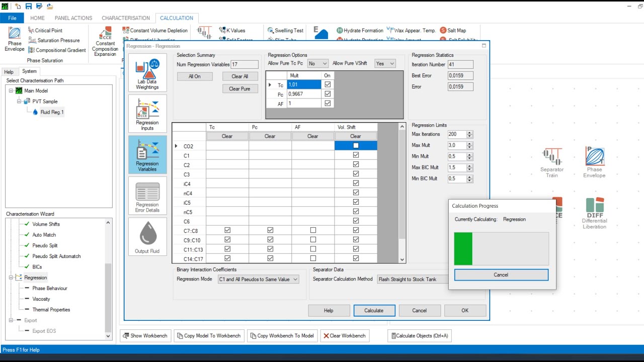
Task: Open the CHARACTERISATION ribbon tab
Action: point(126,18)
